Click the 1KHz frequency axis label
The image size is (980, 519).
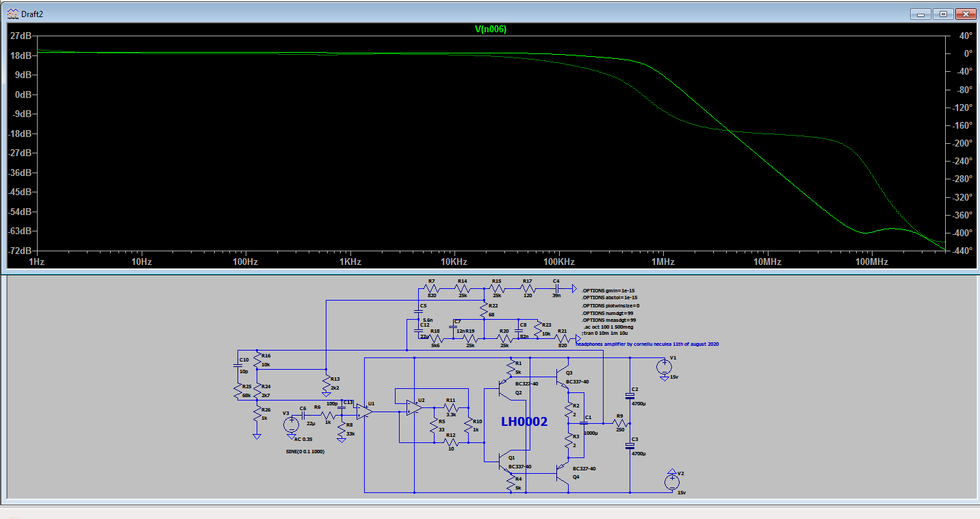(350, 262)
